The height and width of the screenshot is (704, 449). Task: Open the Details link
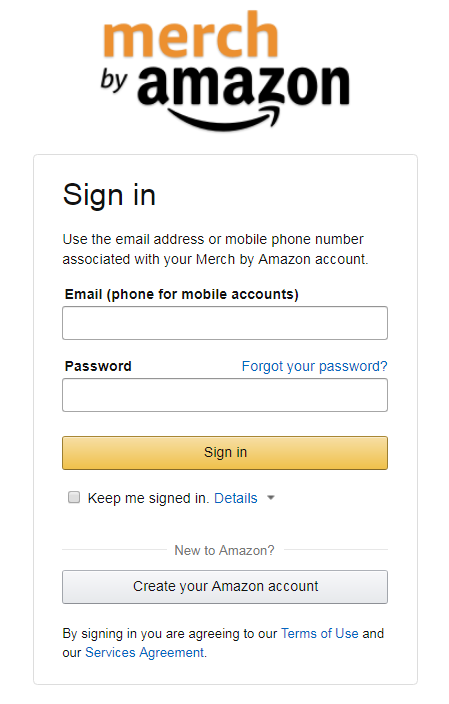click(x=236, y=498)
